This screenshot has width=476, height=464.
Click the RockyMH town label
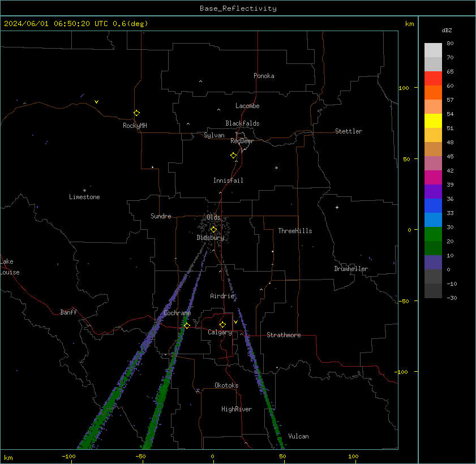tap(135, 126)
